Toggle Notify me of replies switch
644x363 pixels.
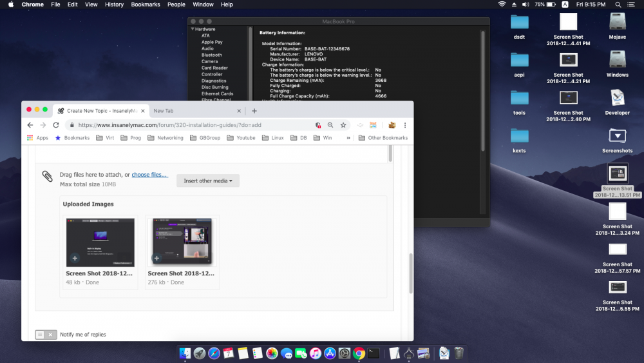46,335
